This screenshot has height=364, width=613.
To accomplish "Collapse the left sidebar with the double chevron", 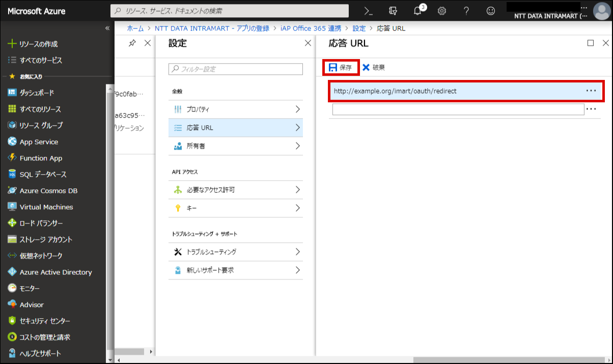I will (107, 28).
